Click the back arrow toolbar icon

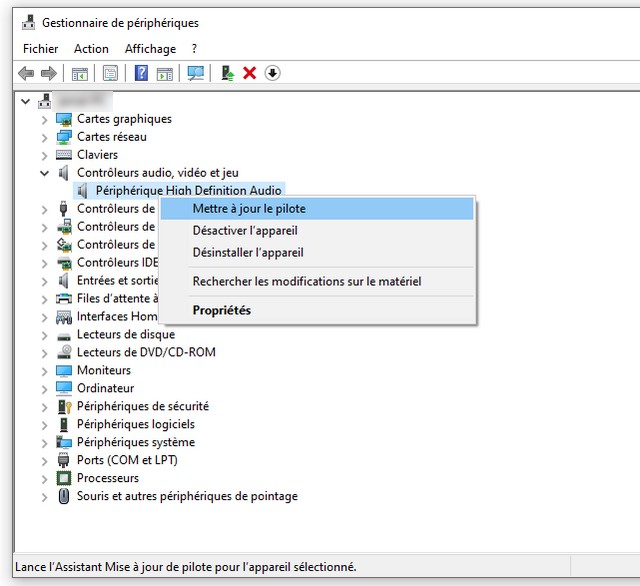(x=26, y=73)
